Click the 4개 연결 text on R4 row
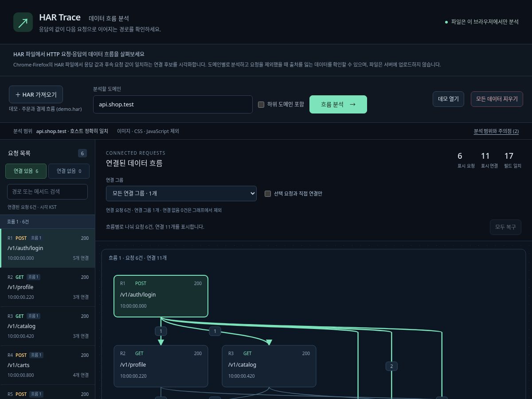This screenshot has height=399, width=532. pos(81,375)
